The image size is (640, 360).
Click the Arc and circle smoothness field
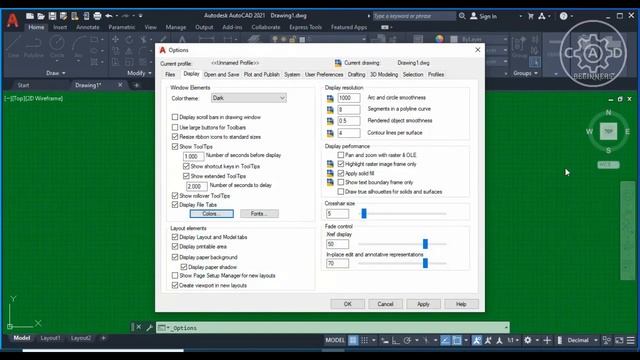pos(349,98)
